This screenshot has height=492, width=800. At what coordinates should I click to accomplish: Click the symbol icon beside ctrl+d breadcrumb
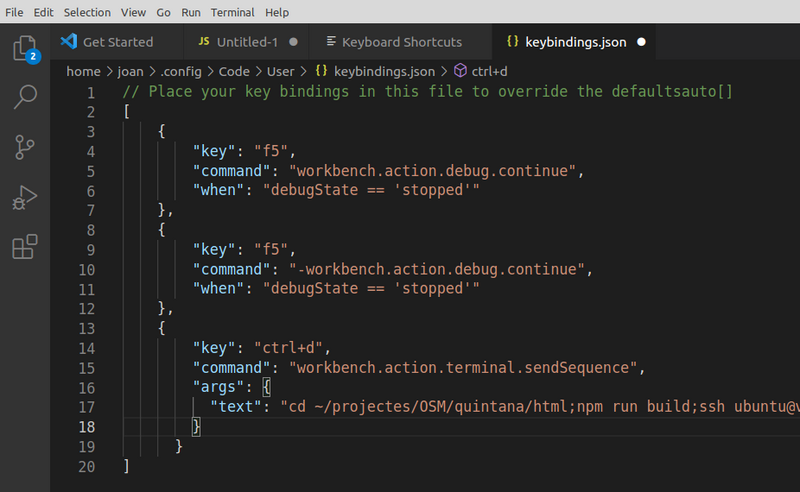(460, 71)
